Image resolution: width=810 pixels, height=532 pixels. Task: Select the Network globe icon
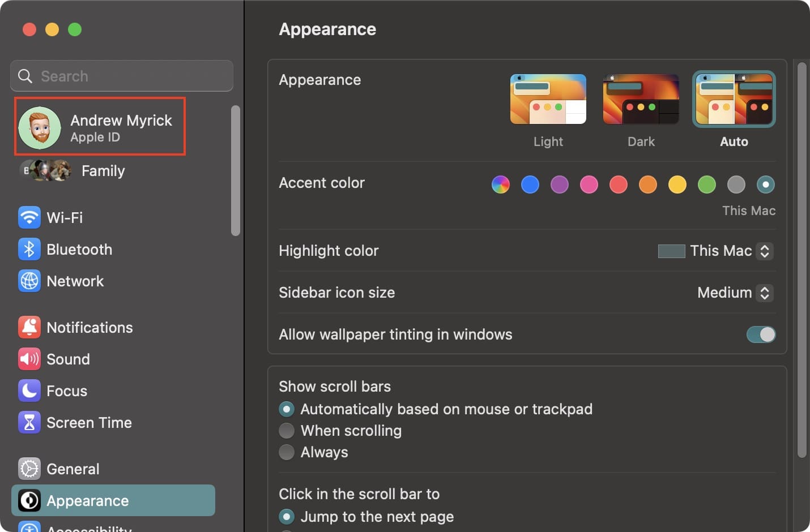click(29, 281)
